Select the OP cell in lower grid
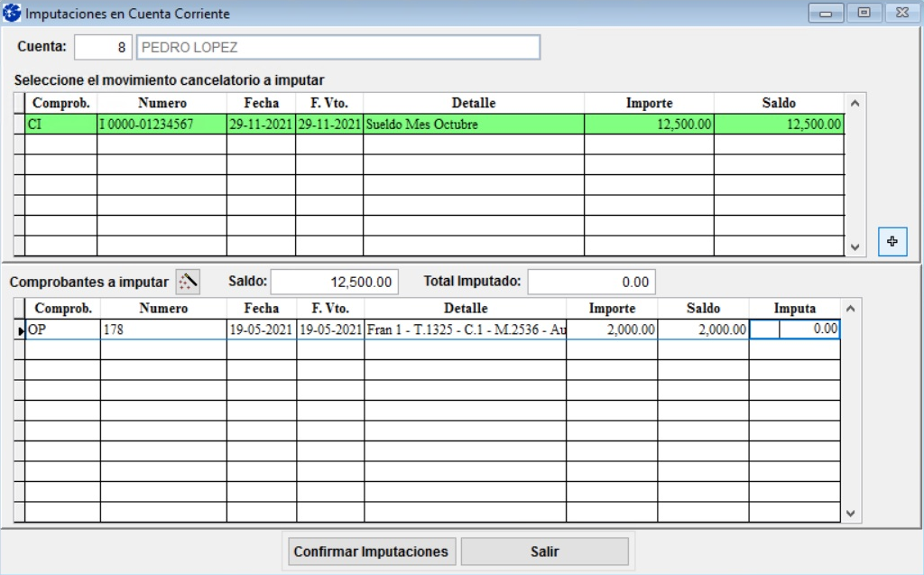 62,329
